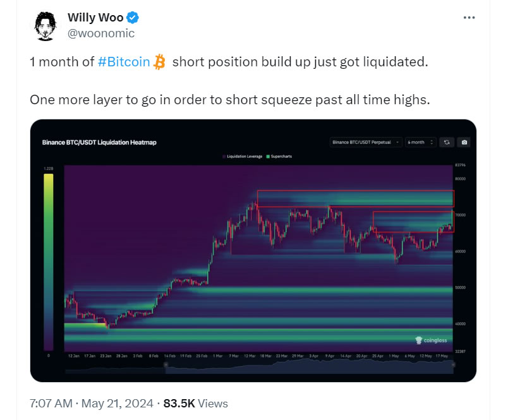The width and height of the screenshot is (508, 420).
Task: Click the orange Bitcoin emoji symbol
Action: tap(159, 62)
